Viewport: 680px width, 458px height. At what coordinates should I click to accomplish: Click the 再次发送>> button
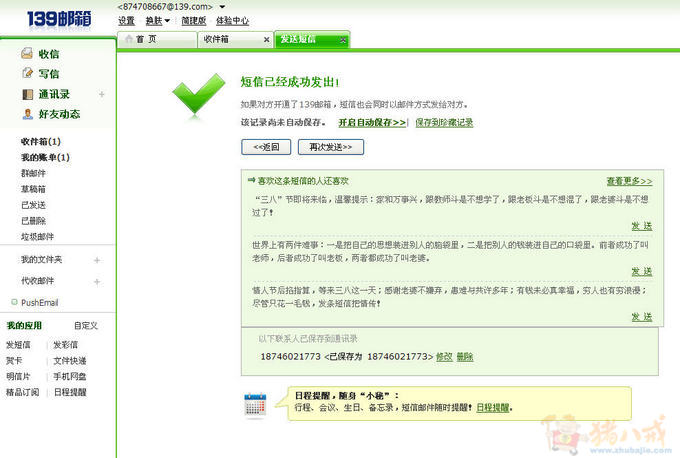point(330,147)
